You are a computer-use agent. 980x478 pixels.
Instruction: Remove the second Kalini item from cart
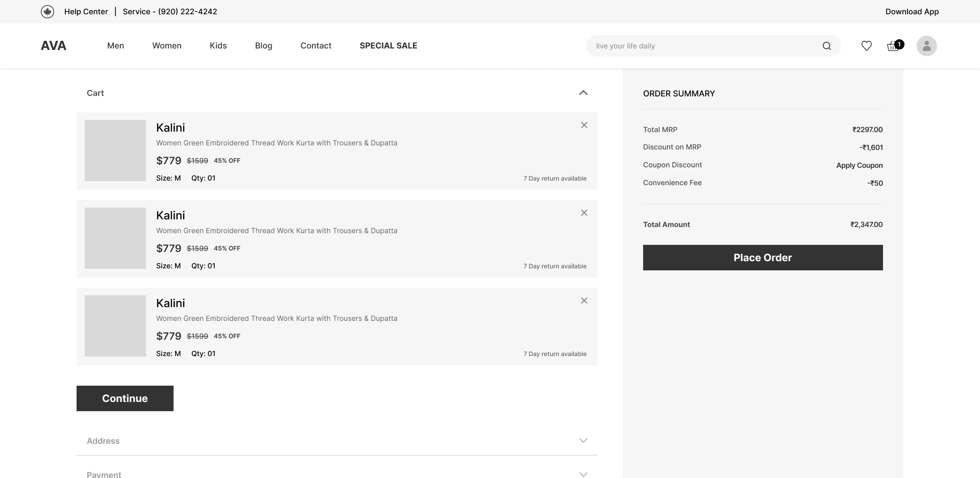584,213
